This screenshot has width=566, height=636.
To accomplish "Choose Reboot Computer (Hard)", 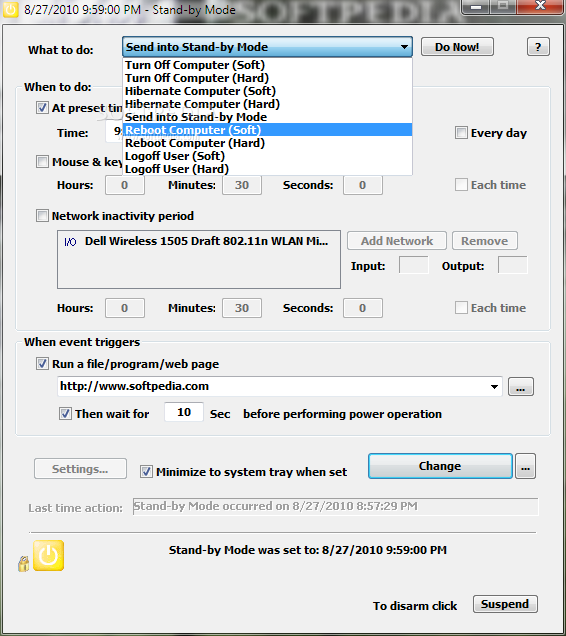I will coord(267,143).
